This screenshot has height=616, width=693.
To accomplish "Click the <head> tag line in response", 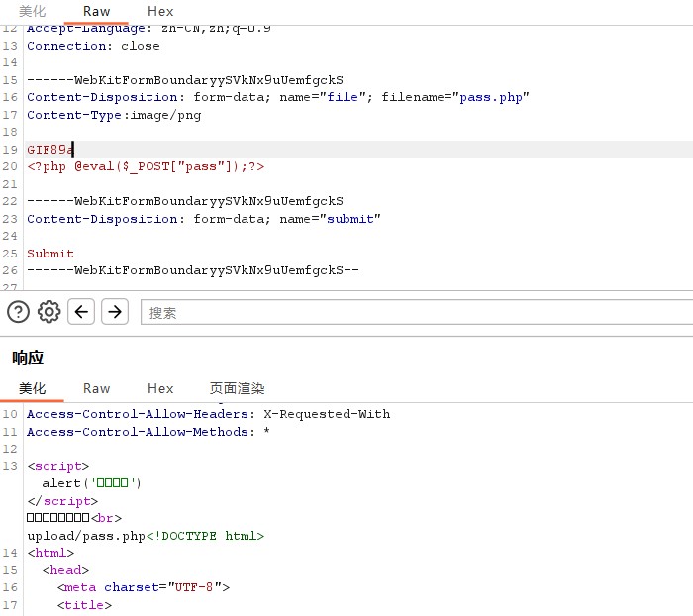I will (x=66, y=570).
